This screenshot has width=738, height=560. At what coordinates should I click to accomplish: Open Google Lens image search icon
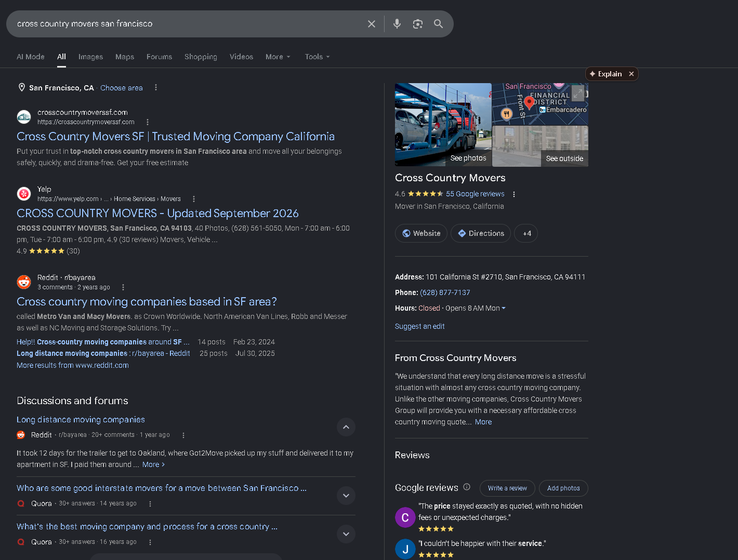coord(418,24)
